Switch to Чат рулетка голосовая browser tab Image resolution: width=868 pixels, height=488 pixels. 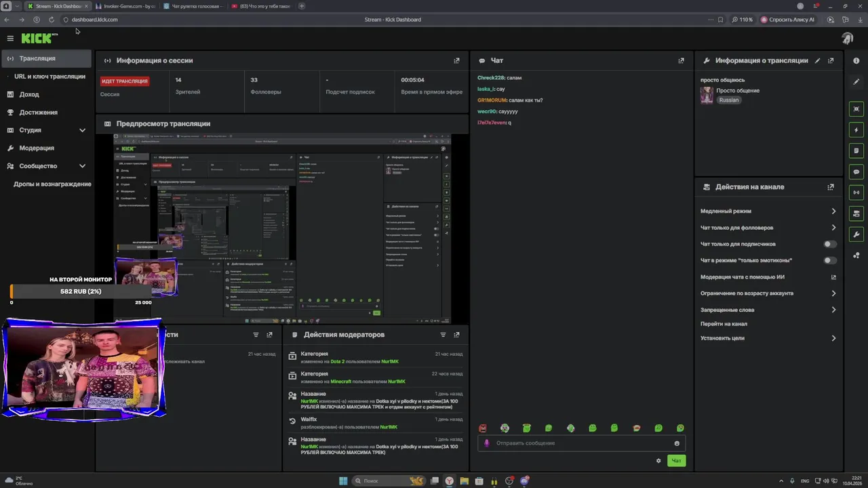[193, 6]
